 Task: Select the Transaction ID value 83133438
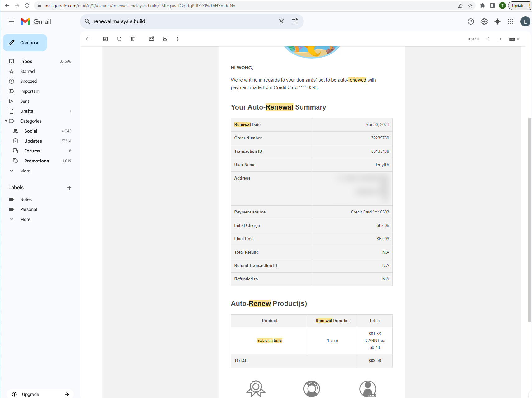pos(380,151)
